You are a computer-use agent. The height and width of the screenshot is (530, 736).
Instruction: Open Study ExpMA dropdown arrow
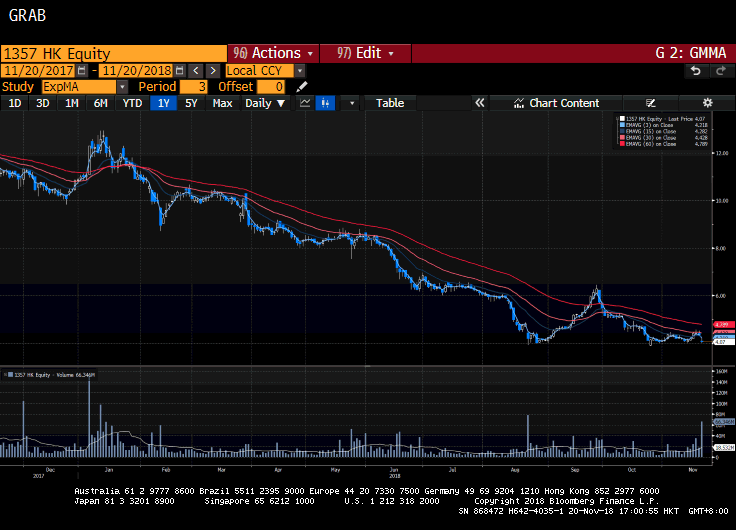tap(122, 87)
